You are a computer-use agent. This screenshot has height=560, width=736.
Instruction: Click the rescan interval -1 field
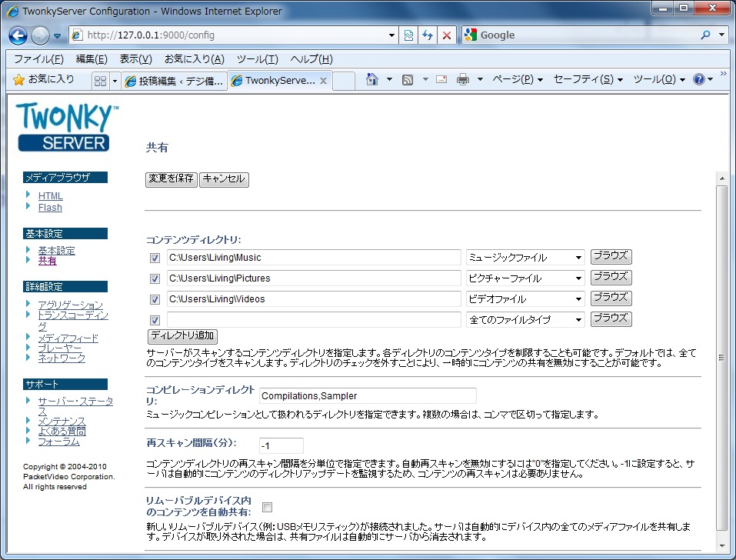281,445
